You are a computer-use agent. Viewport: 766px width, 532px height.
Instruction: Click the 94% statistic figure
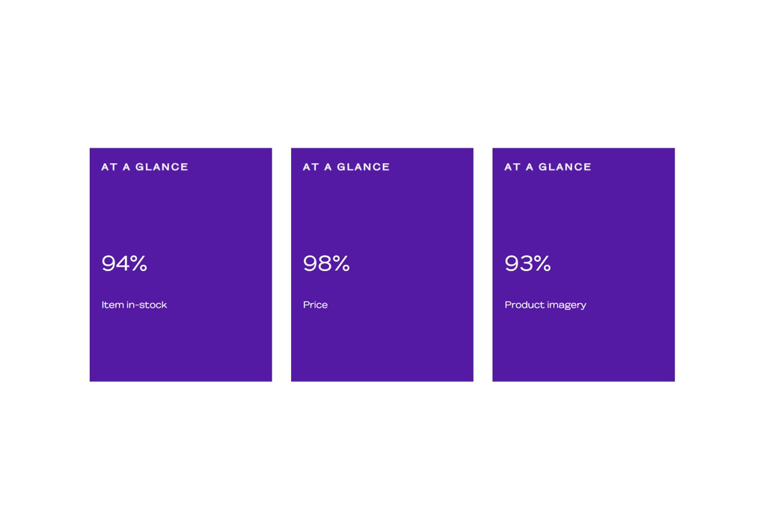pyautogui.click(x=124, y=263)
